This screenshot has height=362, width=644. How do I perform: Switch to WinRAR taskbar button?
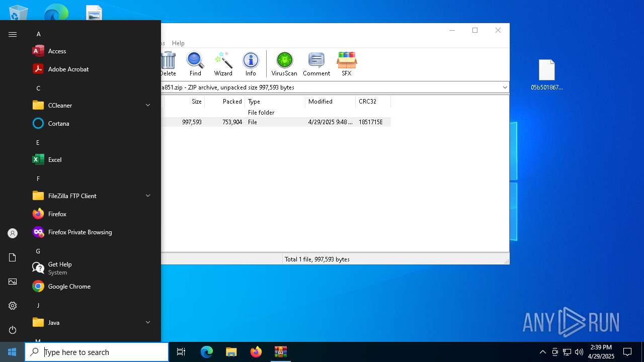(281, 352)
